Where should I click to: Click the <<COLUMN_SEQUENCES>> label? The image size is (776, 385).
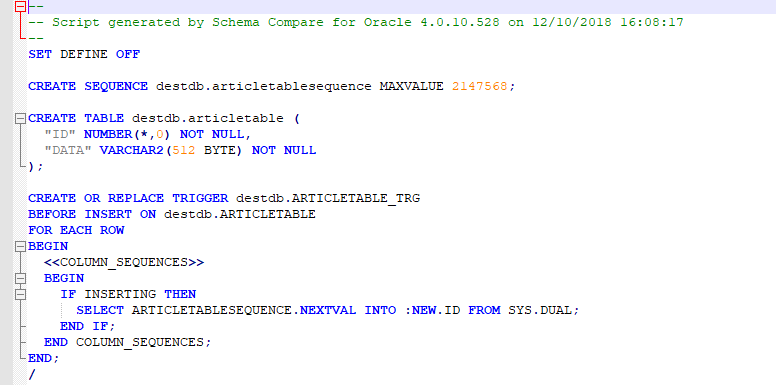point(124,262)
